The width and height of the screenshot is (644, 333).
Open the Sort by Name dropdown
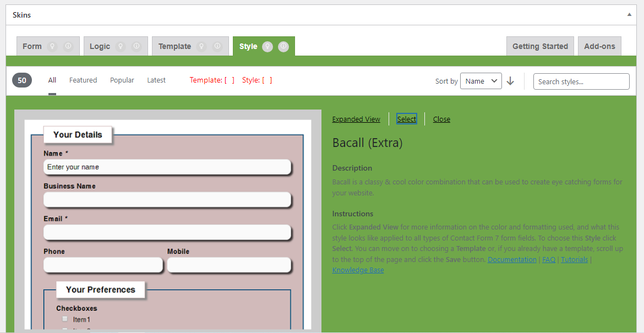point(481,81)
